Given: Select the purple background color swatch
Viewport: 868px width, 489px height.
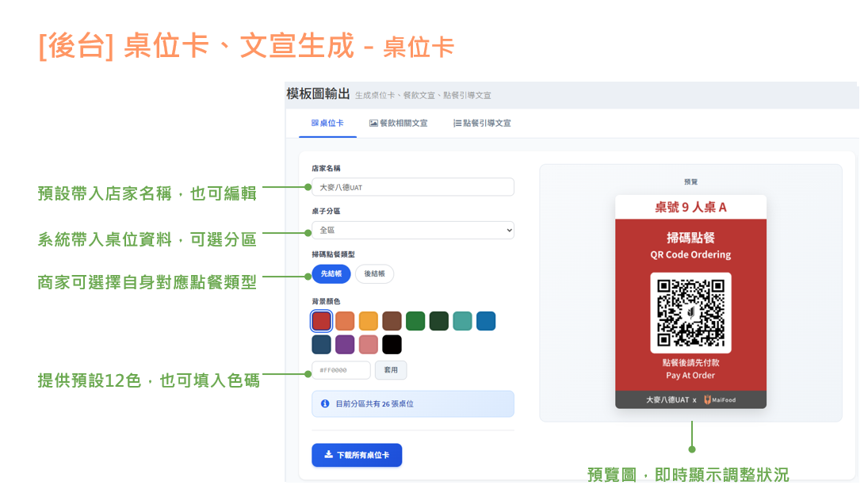Looking at the screenshot, I should (345, 345).
